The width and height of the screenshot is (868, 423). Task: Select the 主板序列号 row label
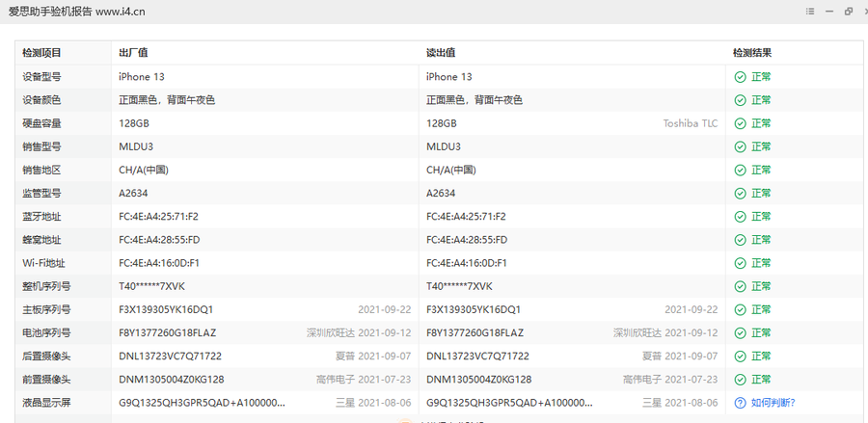pyautogui.click(x=46, y=309)
